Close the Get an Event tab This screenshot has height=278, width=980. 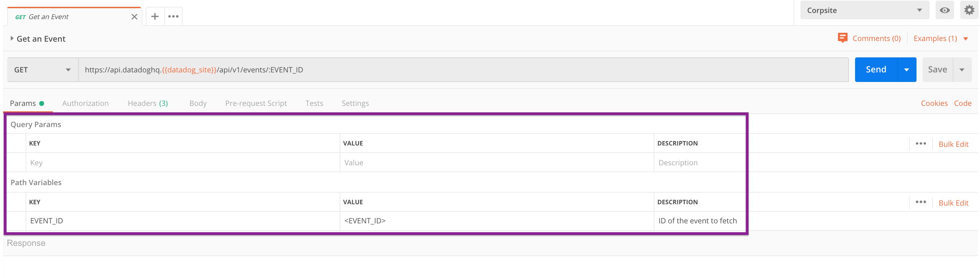pos(134,17)
